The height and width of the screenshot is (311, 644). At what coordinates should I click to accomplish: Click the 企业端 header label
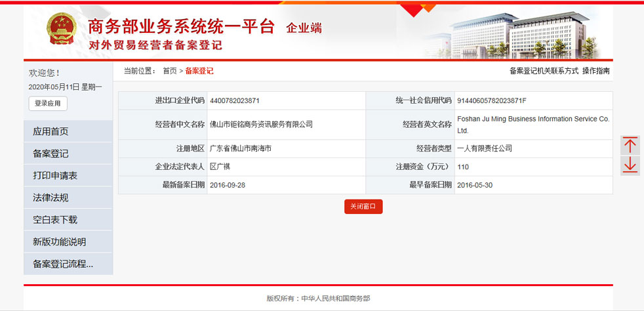[x=304, y=28]
